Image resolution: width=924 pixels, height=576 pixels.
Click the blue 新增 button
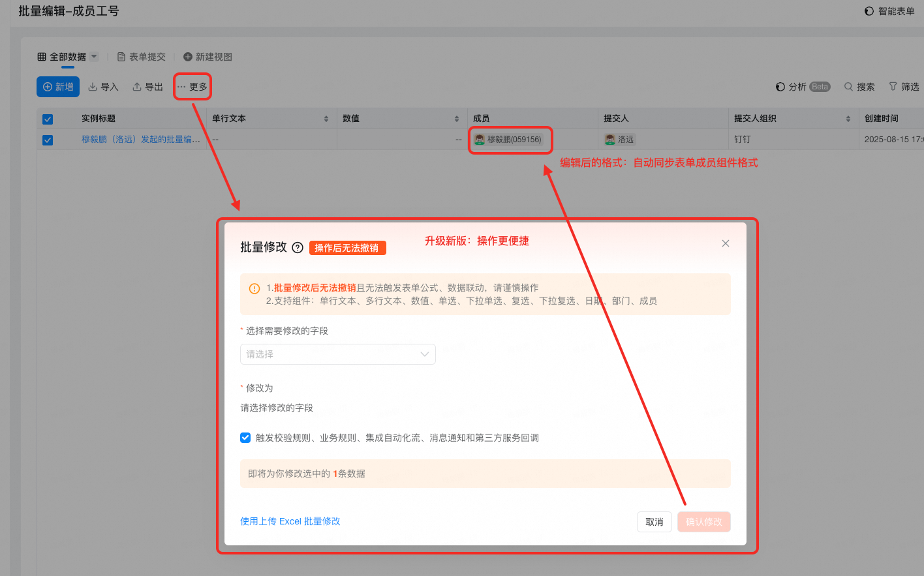58,87
